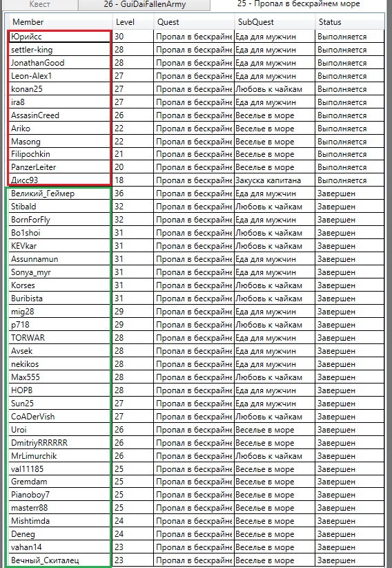Select member Masong
This screenshot has height=568, width=392.
point(59,141)
